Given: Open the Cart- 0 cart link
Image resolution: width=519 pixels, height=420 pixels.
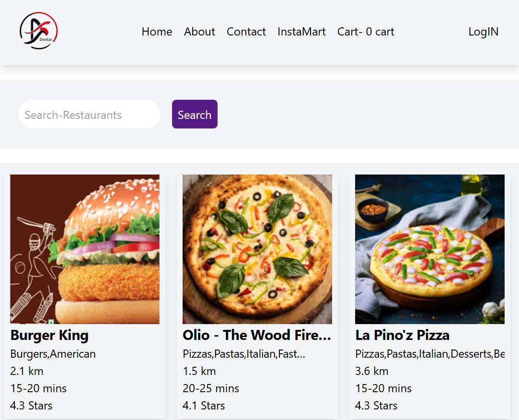Looking at the screenshot, I should click(x=366, y=32).
